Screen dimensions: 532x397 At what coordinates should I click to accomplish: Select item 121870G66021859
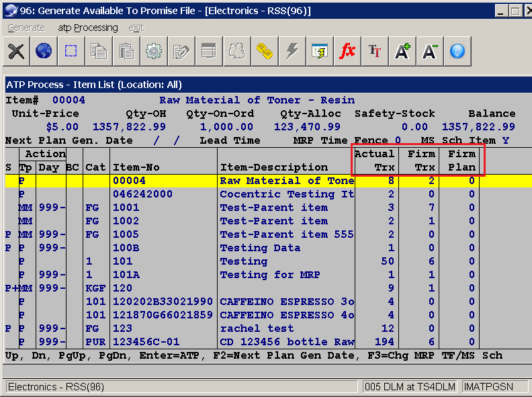click(x=163, y=315)
